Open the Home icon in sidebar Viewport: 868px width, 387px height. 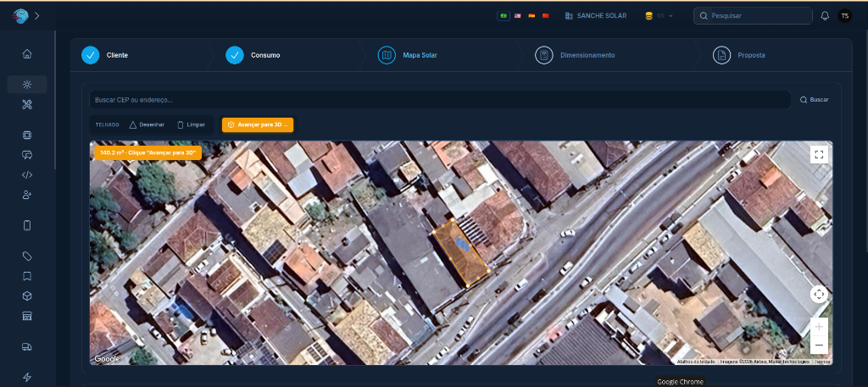[27, 53]
